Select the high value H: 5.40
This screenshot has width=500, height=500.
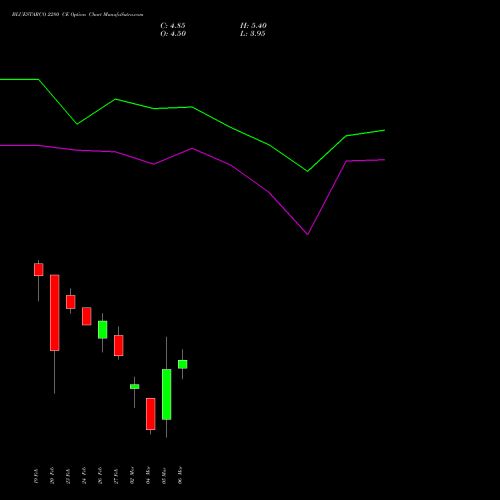(x=253, y=26)
